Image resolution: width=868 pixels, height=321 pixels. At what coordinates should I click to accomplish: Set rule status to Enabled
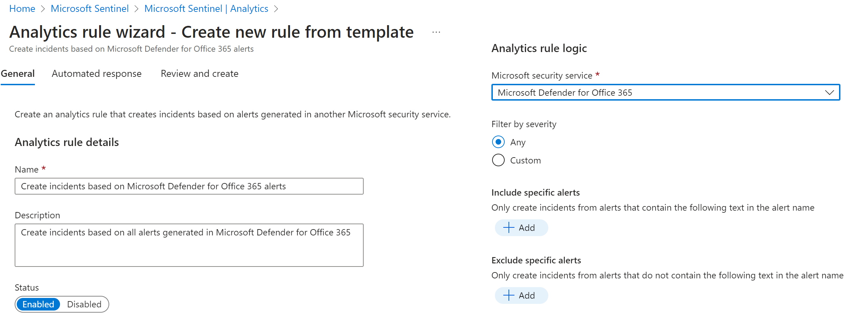[x=38, y=304]
